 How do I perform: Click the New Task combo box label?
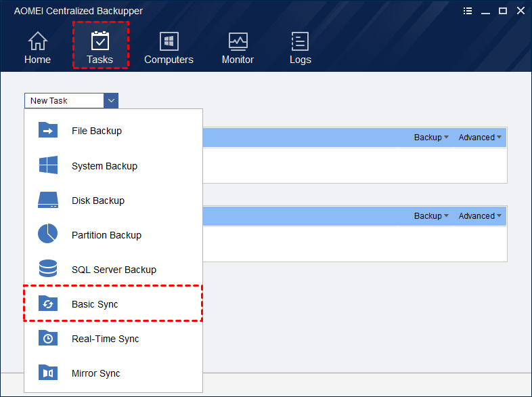tap(49, 100)
